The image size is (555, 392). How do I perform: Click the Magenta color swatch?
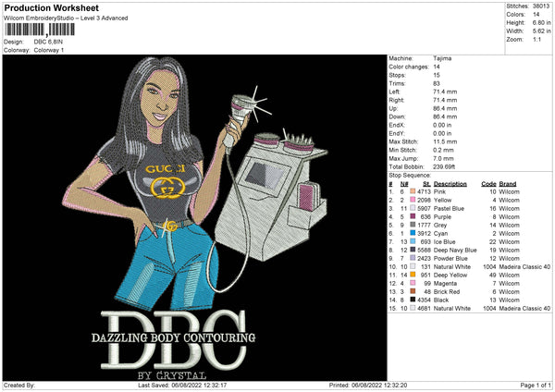[x=413, y=283]
